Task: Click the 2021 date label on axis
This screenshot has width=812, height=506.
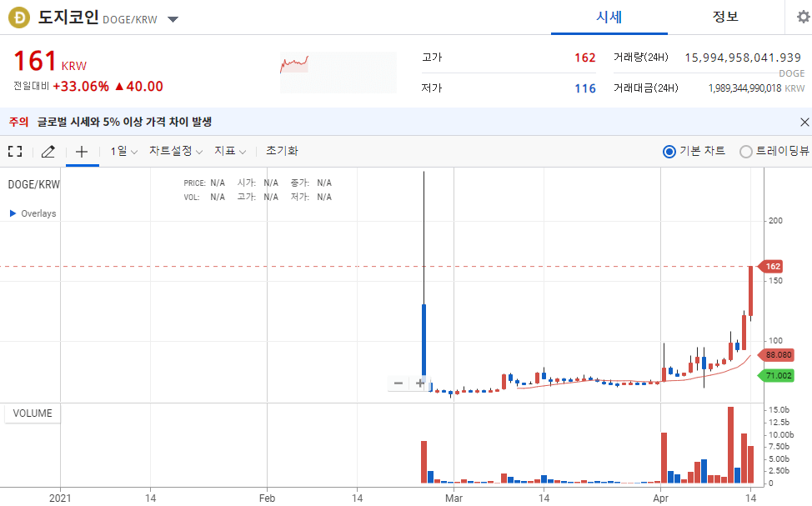Action: (x=60, y=498)
